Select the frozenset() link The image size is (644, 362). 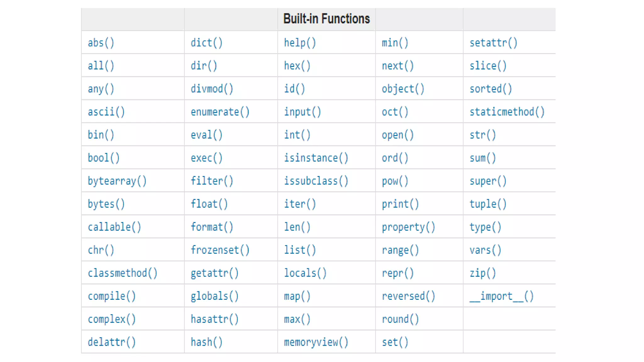[220, 250]
